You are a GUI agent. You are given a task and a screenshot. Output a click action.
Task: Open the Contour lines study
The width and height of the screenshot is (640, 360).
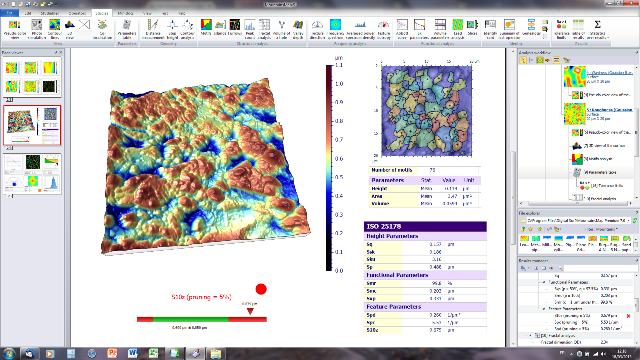(x=54, y=29)
